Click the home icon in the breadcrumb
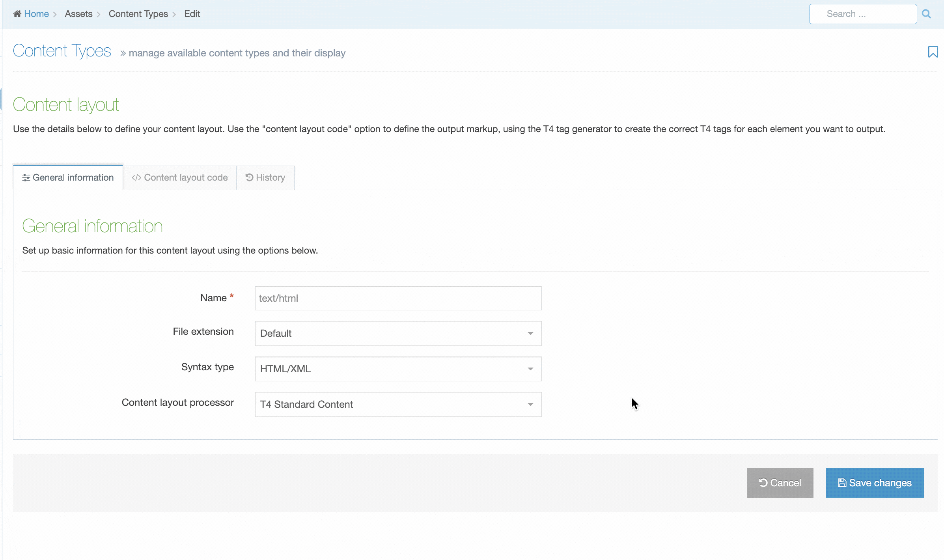The width and height of the screenshot is (944, 560). (17, 14)
